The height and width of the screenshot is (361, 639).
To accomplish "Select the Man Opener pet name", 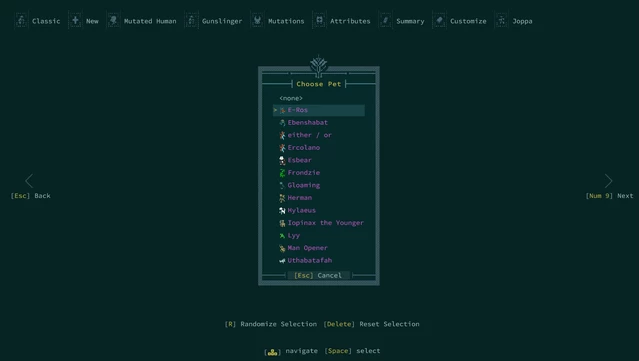I will [308, 248].
